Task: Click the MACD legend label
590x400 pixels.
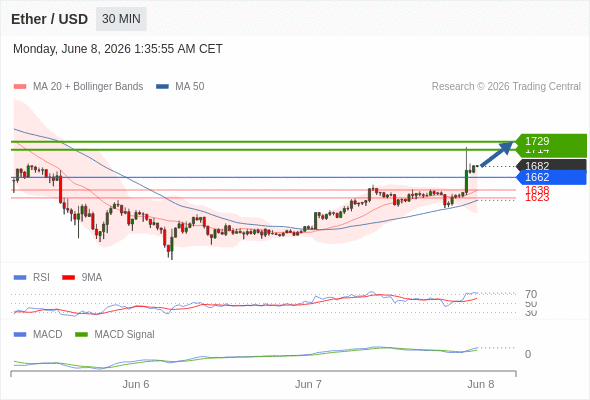Action: (48, 335)
